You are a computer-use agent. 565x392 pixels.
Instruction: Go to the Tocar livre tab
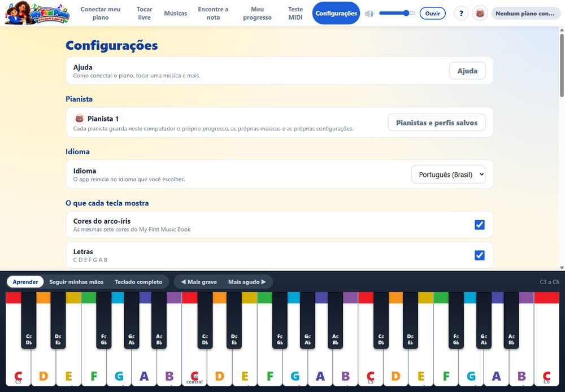click(x=144, y=14)
